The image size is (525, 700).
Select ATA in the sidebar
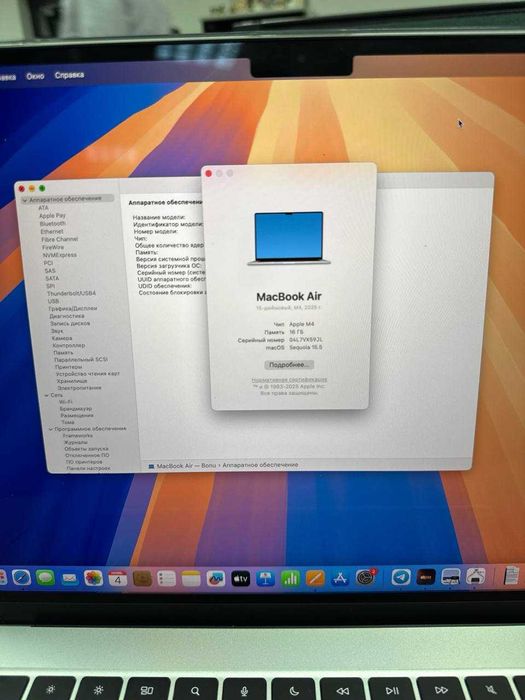coord(43,208)
